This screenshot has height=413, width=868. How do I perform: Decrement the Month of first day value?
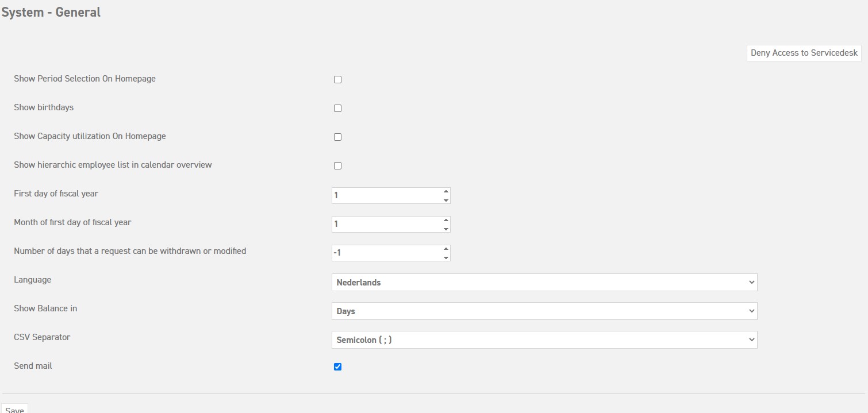tap(445, 227)
